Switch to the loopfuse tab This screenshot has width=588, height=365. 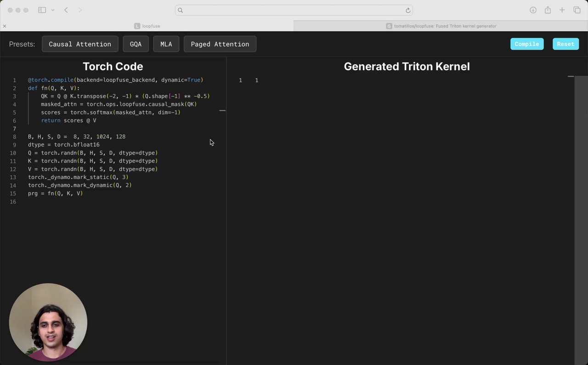(147, 26)
